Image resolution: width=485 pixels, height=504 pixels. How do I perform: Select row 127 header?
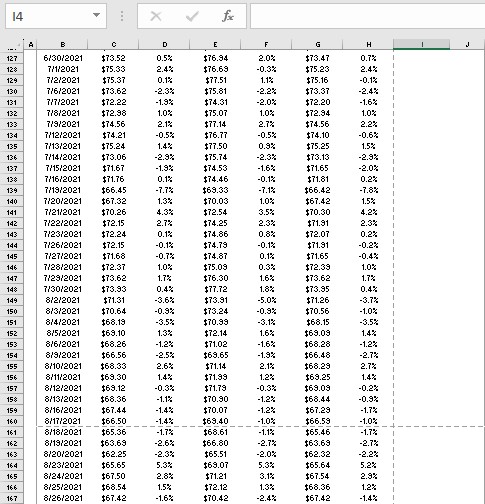(12, 58)
